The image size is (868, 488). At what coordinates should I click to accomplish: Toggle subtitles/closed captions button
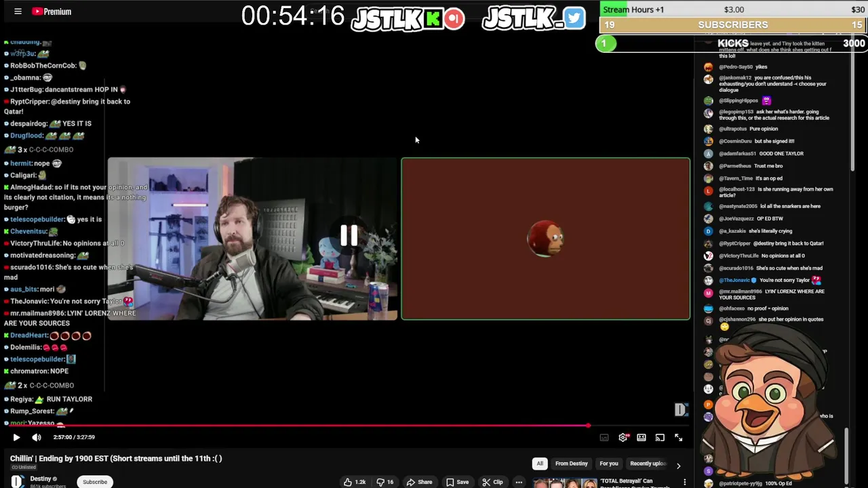604,438
